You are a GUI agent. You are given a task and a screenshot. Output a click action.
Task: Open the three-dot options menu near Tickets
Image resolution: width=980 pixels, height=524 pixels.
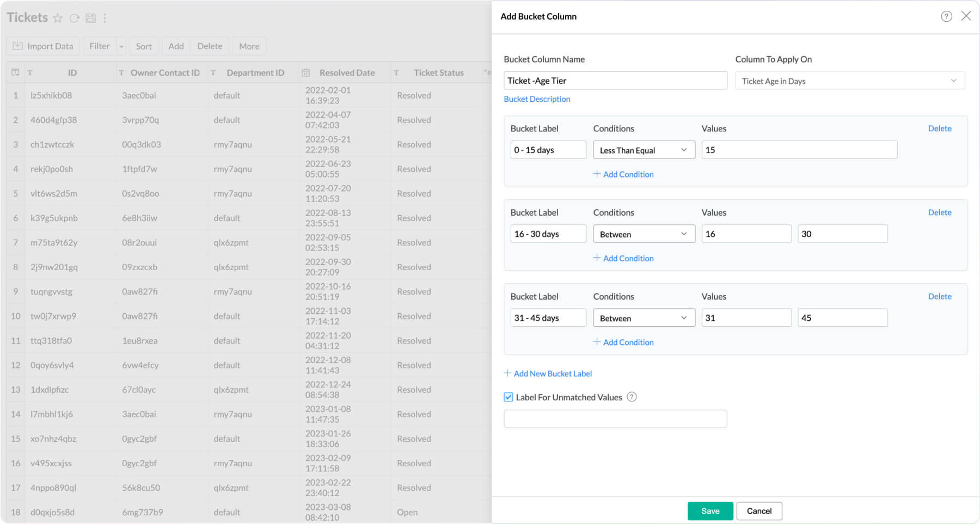(x=105, y=18)
